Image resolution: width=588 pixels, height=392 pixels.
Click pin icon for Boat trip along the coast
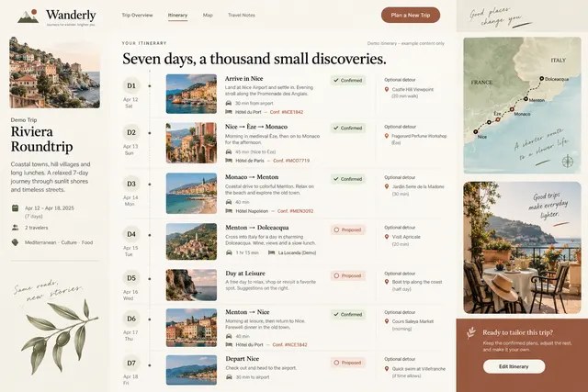[x=387, y=282]
